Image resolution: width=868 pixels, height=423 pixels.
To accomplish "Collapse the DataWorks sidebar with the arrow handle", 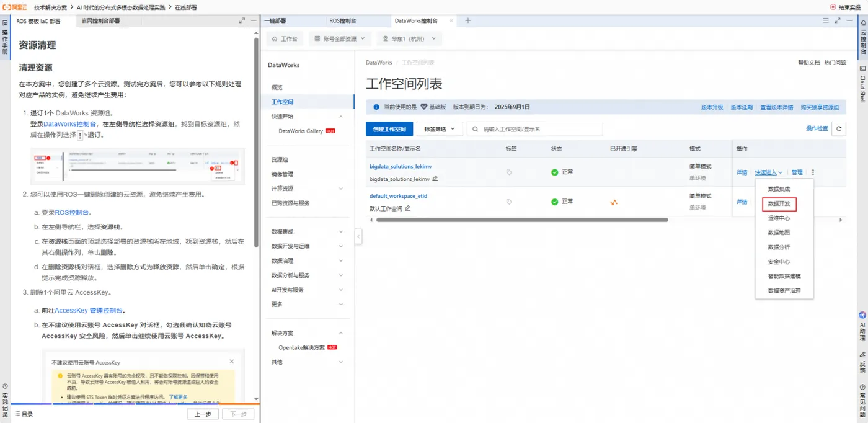I will pos(358,236).
